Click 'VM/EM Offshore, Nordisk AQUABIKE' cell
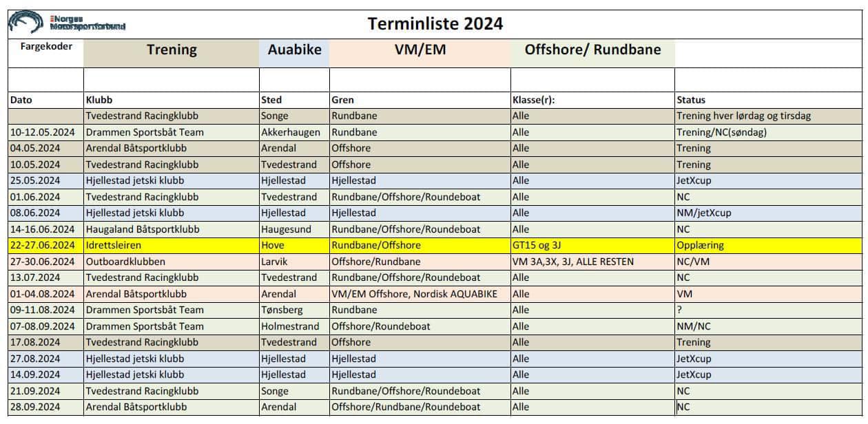 [420, 294]
